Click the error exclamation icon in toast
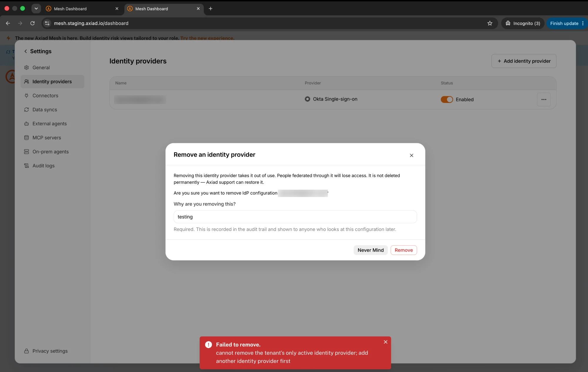Image resolution: width=588 pixels, height=372 pixels. [208, 345]
